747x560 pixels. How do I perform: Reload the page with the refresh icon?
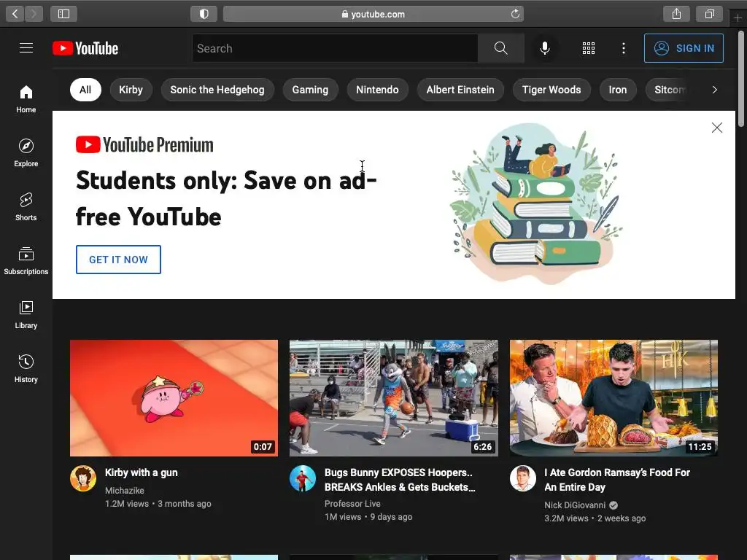(x=515, y=14)
